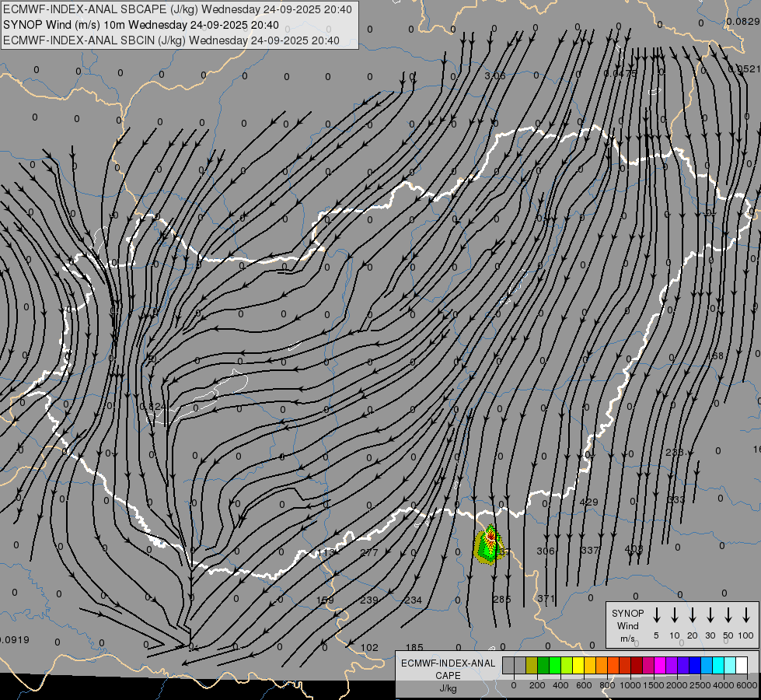Click the 371 value on the map

(546, 598)
